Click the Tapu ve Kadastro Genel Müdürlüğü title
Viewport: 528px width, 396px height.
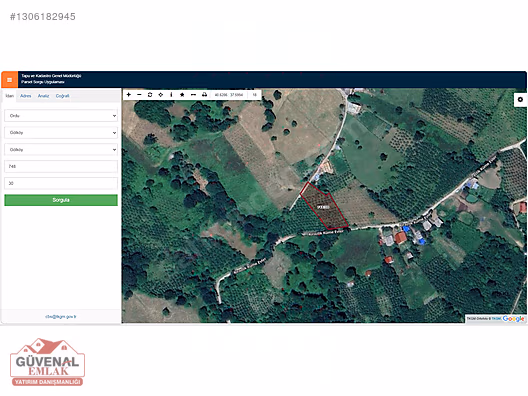51,76
